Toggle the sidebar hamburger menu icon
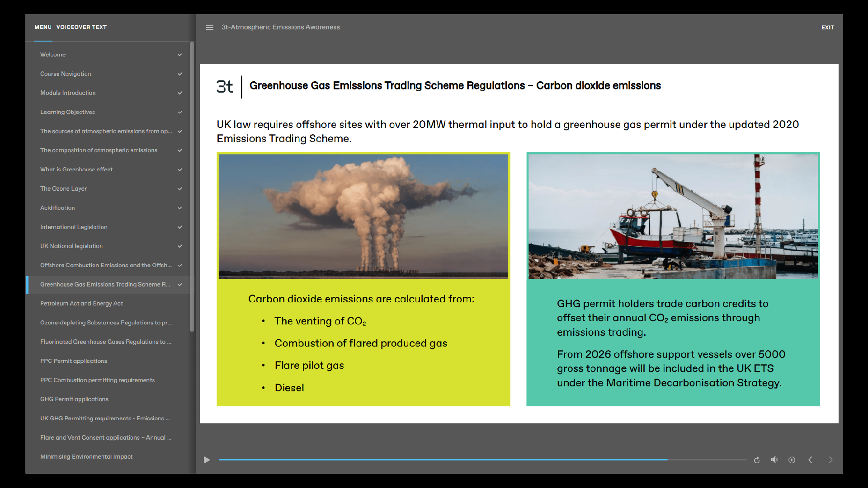 point(210,28)
